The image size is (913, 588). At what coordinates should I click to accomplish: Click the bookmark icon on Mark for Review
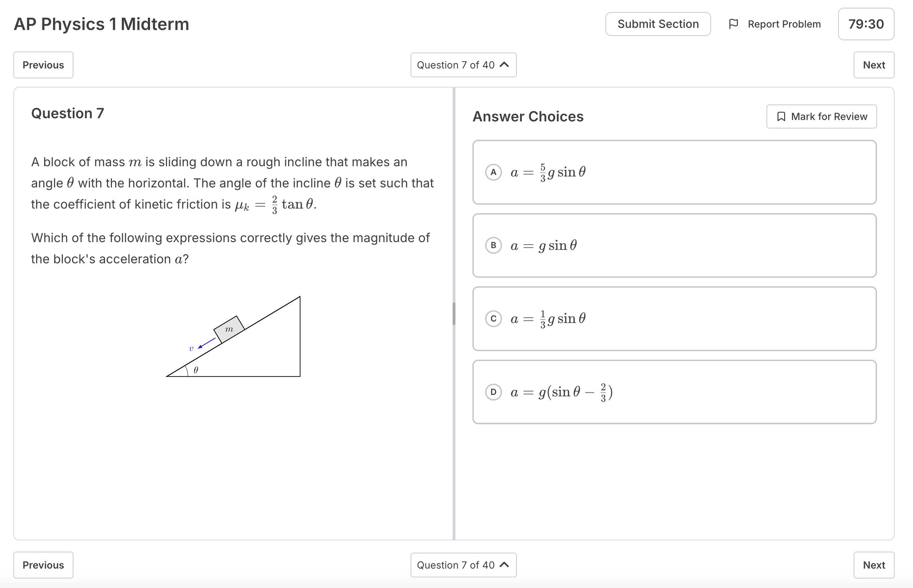[x=781, y=116]
